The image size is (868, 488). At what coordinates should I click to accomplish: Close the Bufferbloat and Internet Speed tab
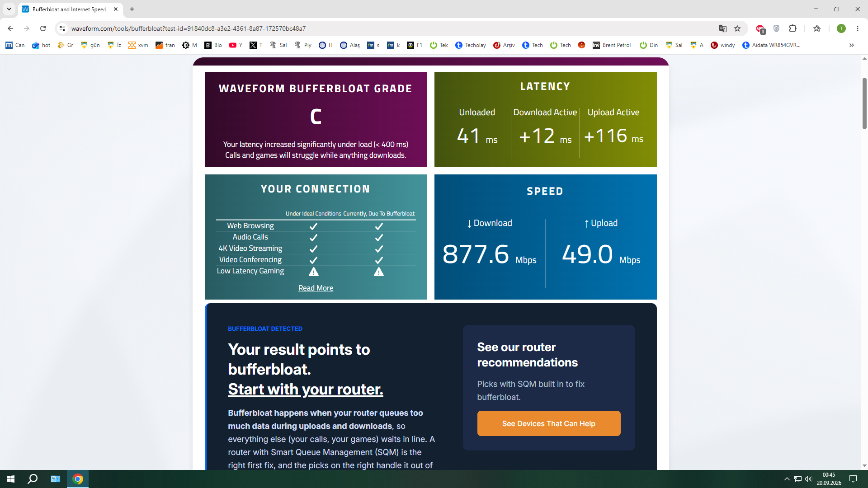click(x=116, y=9)
